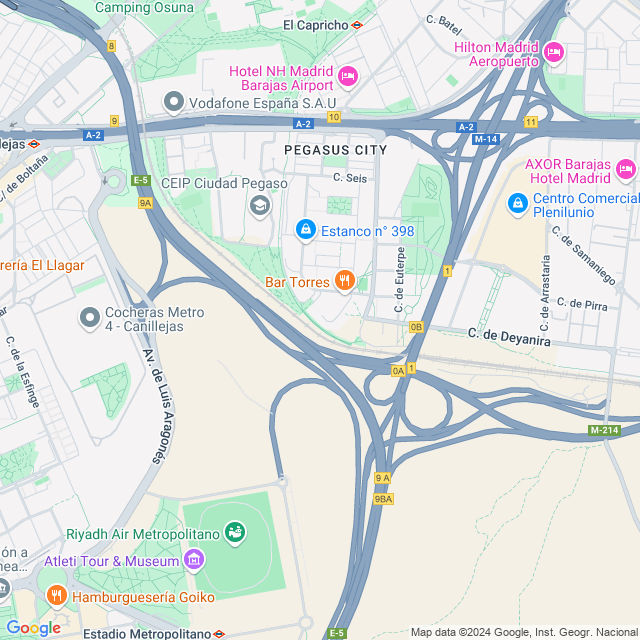Select the Hilton Madrid Aeropuerto hotel marker
Image resolution: width=640 pixels, height=640 pixels.
click(x=554, y=53)
